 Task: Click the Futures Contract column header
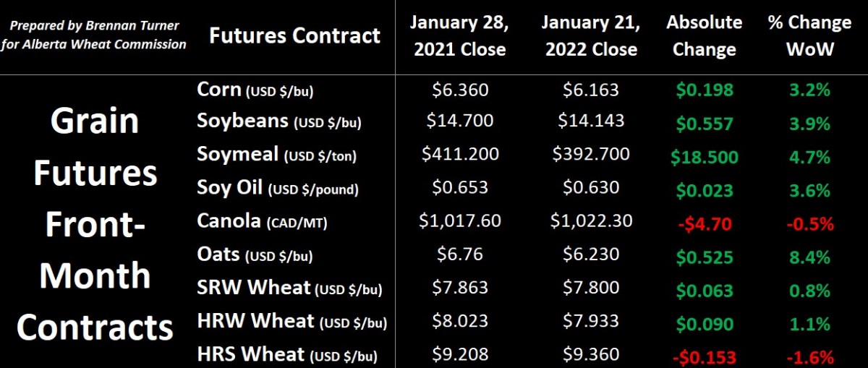coord(294,35)
